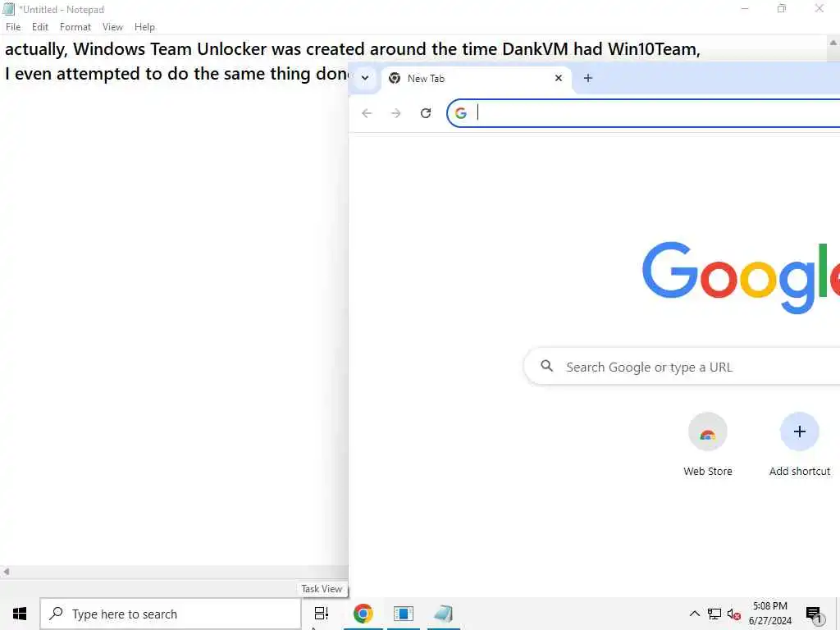Reload the Chrome page
This screenshot has height=630, width=840.
pyautogui.click(x=426, y=113)
